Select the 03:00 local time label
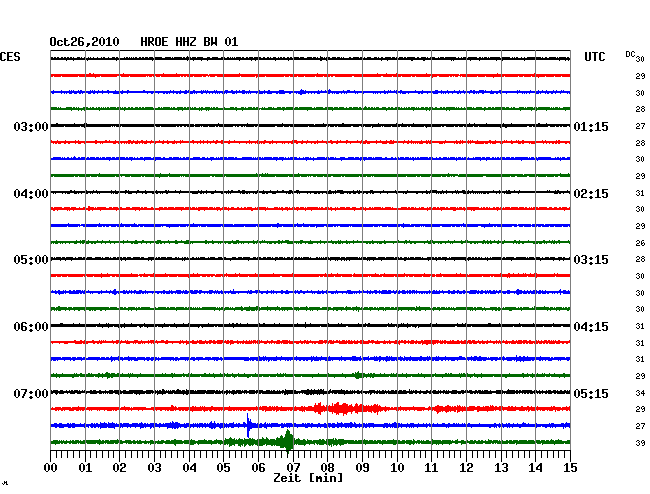The width and height of the screenshot is (650, 494). [x=31, y=126]
